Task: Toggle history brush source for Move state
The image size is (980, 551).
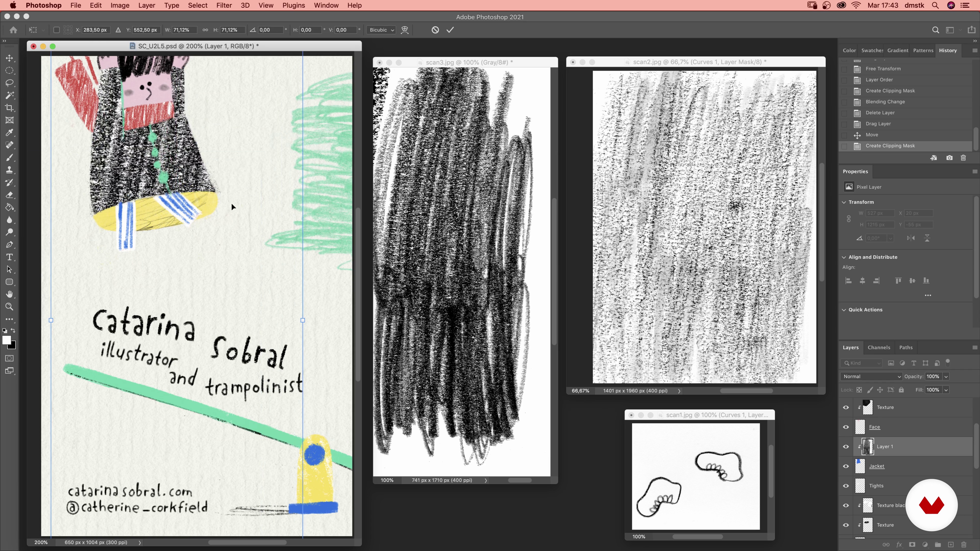Action: (844, 135)
